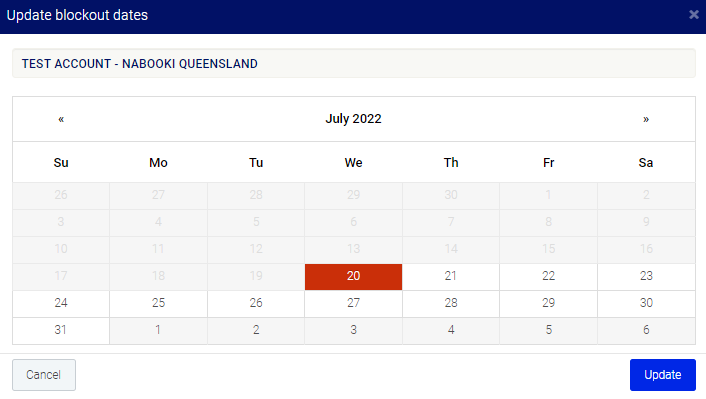
Task: Select July 21 on the calendar
Action: coord(451,277)
